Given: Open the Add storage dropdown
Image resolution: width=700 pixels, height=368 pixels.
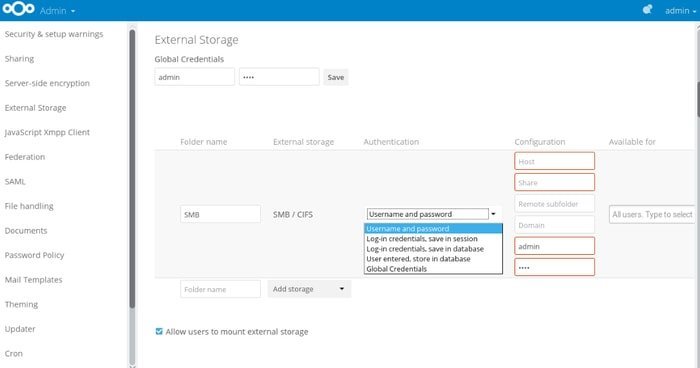Looking at the screenshot, I should [309, 289].
